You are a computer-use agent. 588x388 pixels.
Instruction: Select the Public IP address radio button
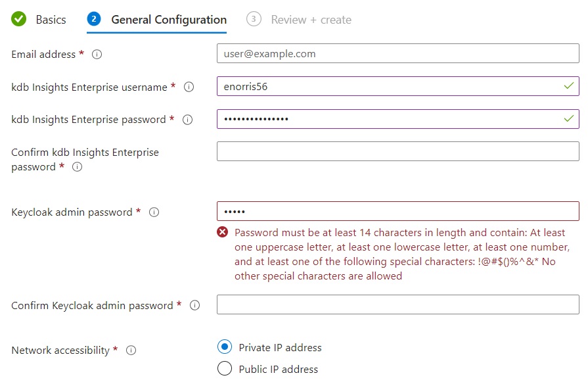pos(225,368)
